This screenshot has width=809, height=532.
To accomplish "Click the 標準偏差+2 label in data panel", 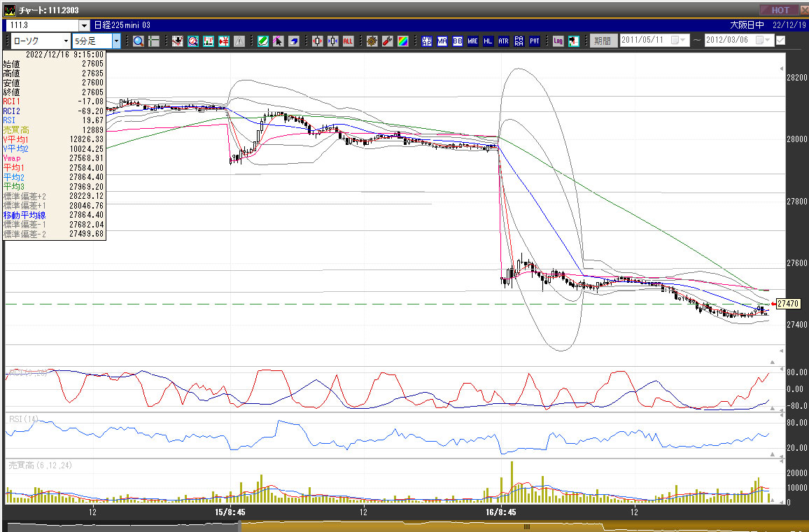I will click(x=24, y=196).
